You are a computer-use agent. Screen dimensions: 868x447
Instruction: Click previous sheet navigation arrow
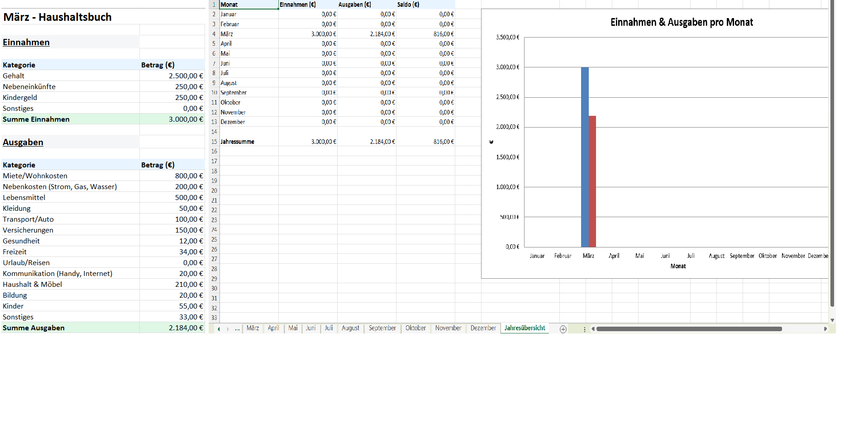tap(219, 329)
